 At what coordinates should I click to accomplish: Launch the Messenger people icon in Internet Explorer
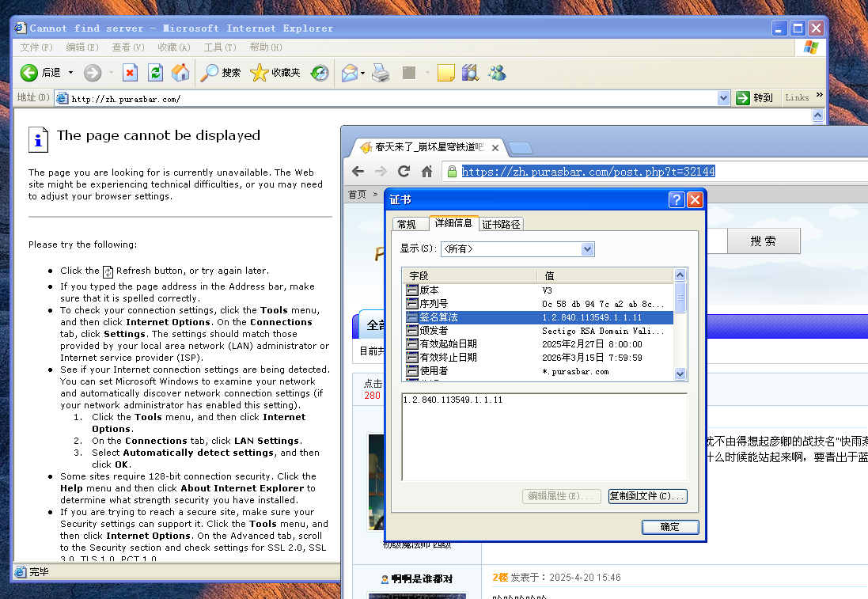tap(497, 73)
